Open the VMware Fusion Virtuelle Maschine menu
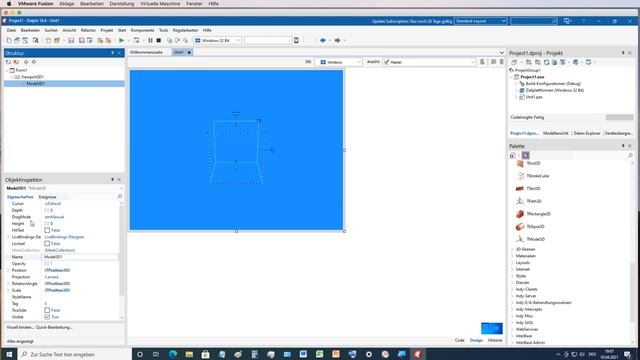Screen dimensions: 640x360 click(160, 4)
